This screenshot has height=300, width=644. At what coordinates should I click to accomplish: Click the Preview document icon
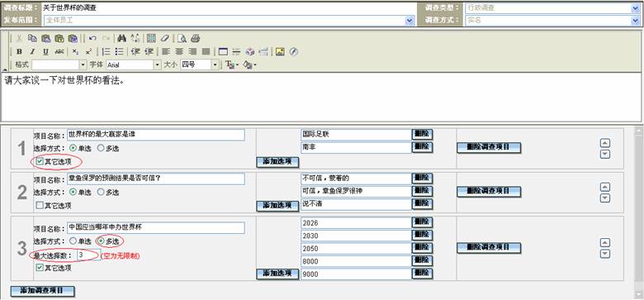click(182, 38)
